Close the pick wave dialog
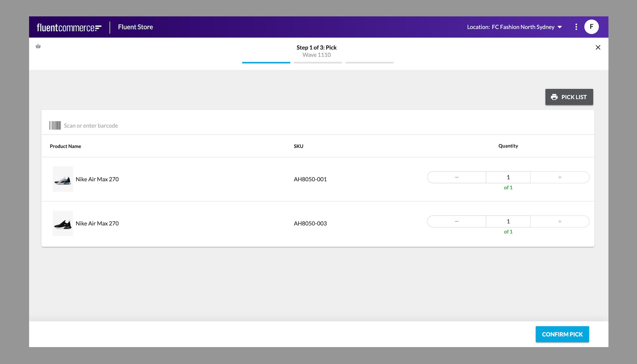The height and width of the screenshot is (364, 637). click(598, 47)
